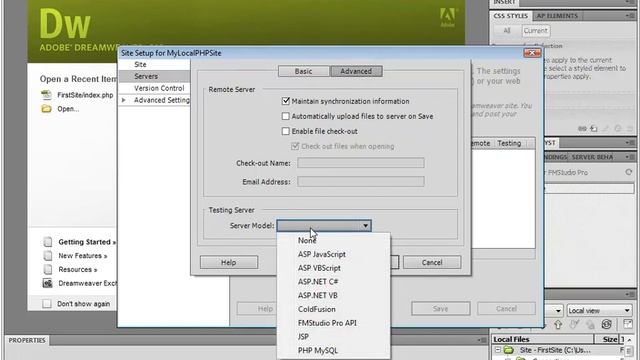The width and height of the screenshot is (640, 360).
Task: Click the refresh icon beside FMStudio Pro
Action: click(629, 172)
